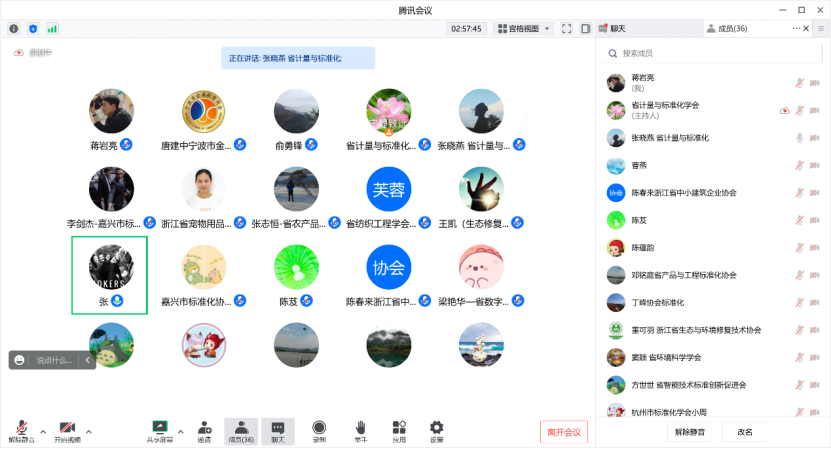
Task: Select 蒋岩亮 video tile avatar
Action: [111, 111]
